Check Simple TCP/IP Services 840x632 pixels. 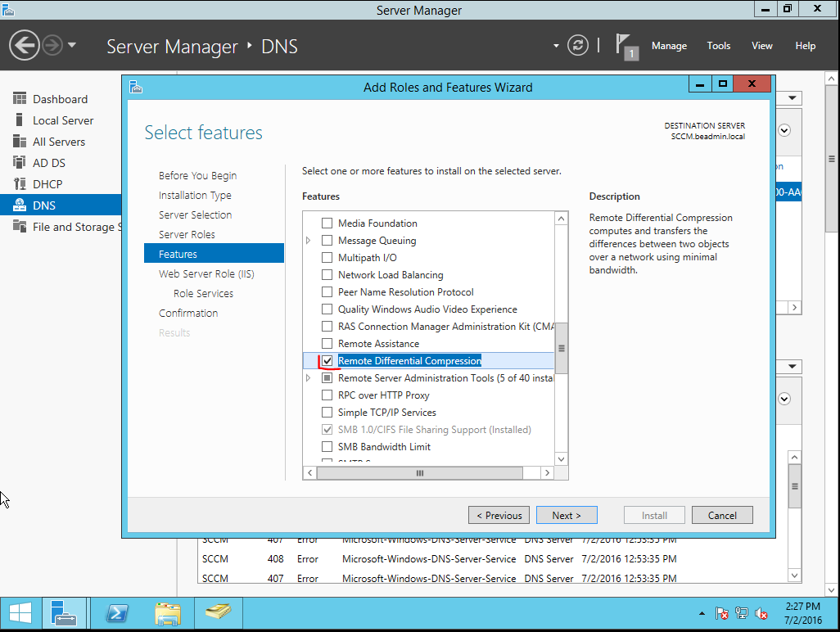[327, 412]
